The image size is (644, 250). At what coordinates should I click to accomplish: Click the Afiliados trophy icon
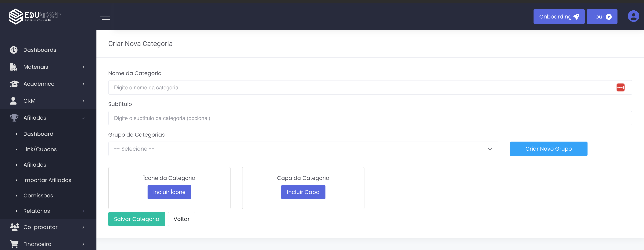pos(14,118)
